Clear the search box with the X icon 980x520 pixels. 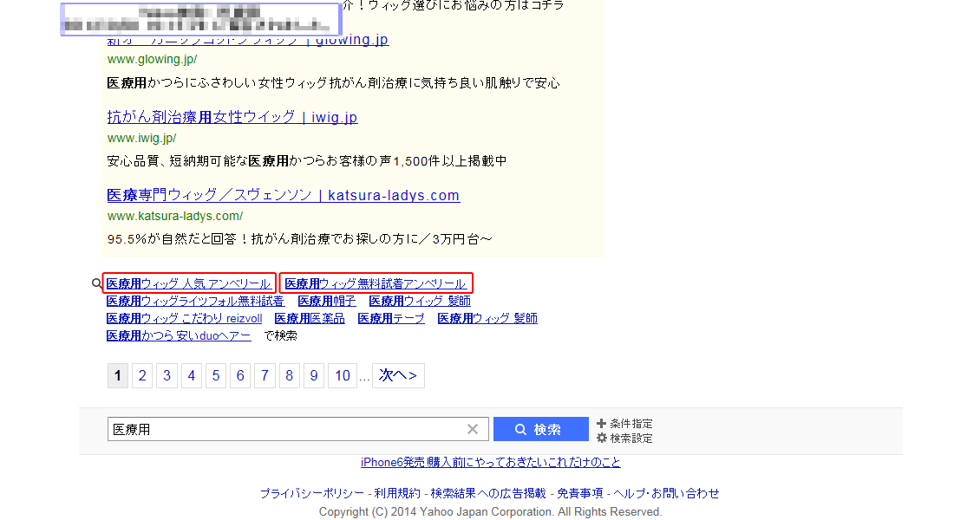tap(473, 429)
